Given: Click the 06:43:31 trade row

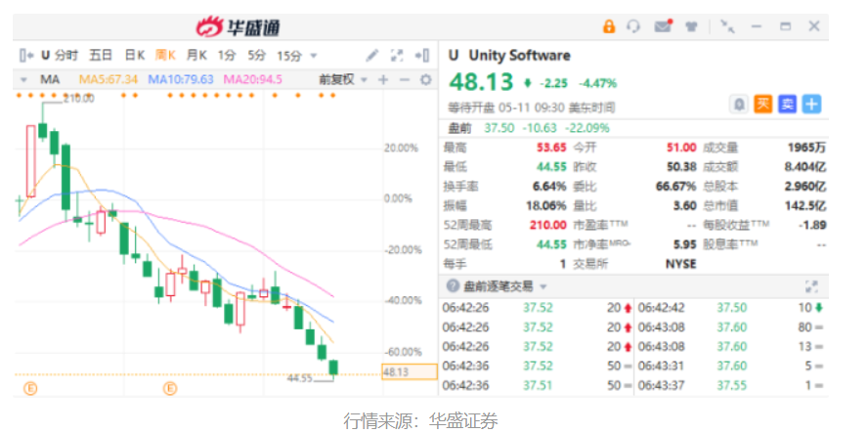Looking at the screenshot, I should 731,366.
